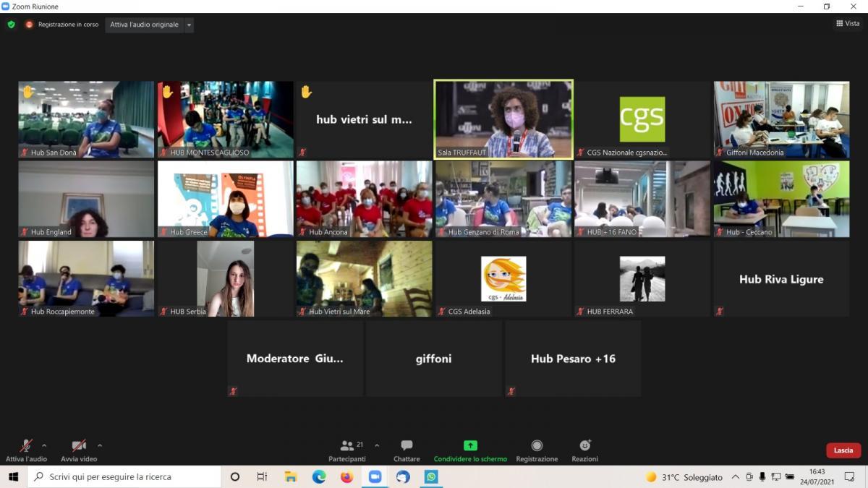Launch Microsoft Edge from the taskbar
The height and width of the screenshot is (488, 868).
[x=319, y=477]
